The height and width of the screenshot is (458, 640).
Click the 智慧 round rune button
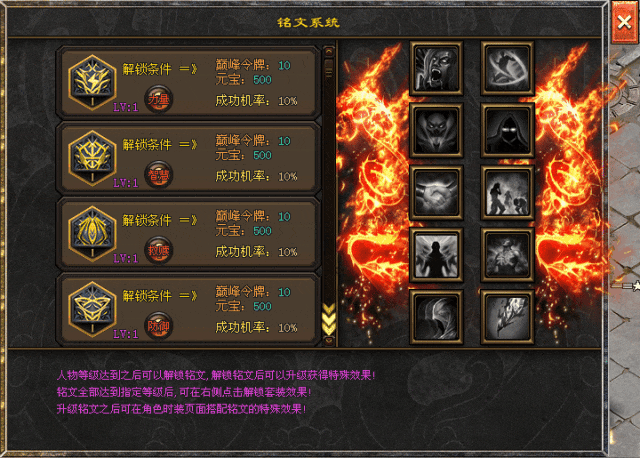(159, 175)
